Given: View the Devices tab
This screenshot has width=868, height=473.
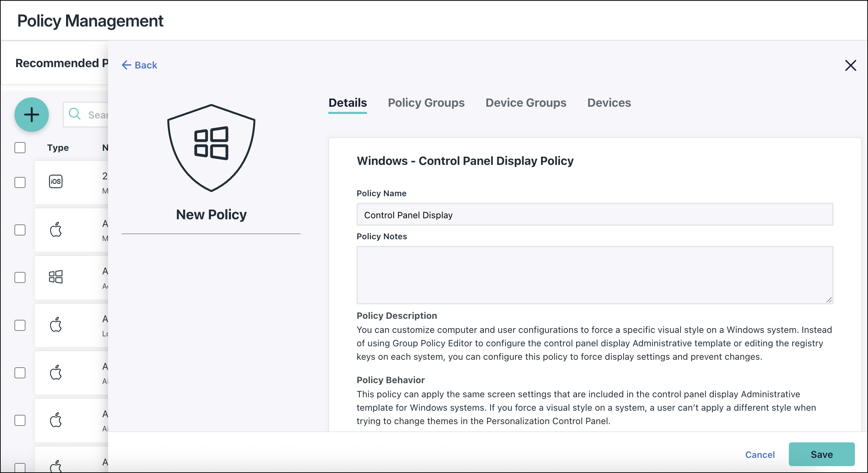Looking at the screenshot, I should click(x=609, y=103).
